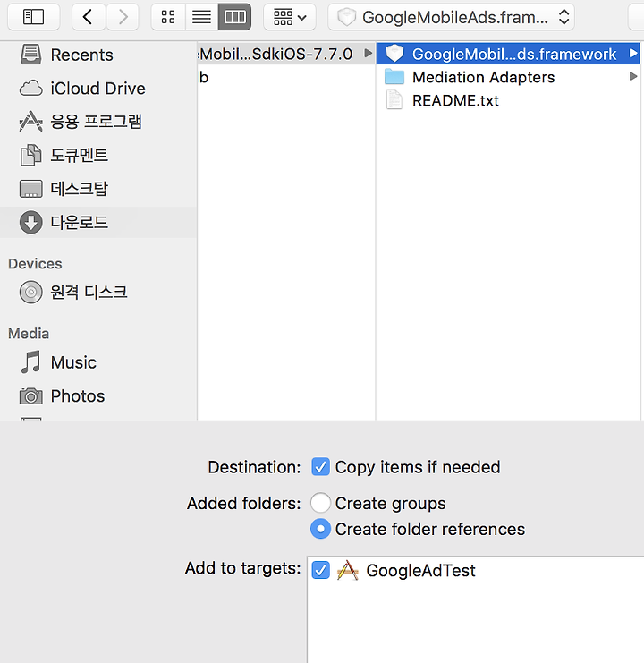
Task: Click the Music note icon
Action: [x=30, y=362]
